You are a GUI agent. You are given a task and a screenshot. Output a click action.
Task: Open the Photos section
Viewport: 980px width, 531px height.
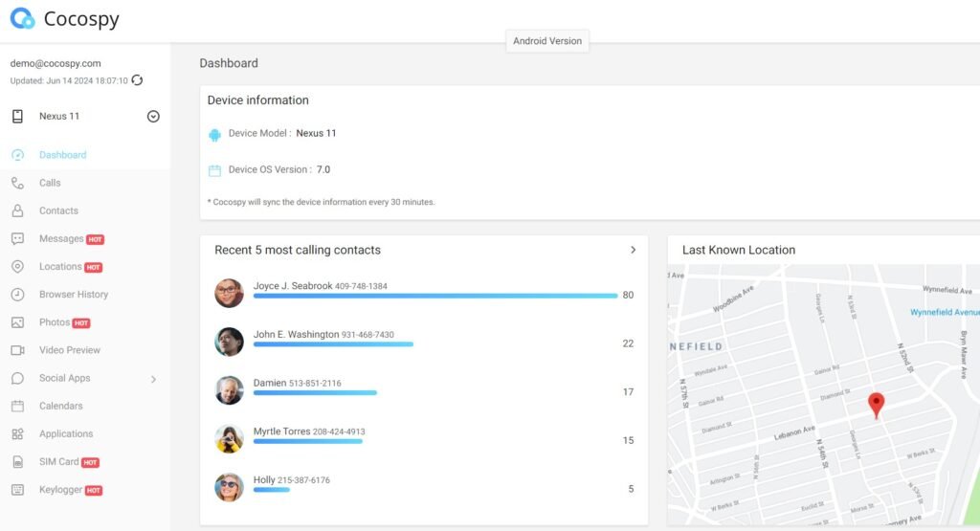click(x=55, y=322)
